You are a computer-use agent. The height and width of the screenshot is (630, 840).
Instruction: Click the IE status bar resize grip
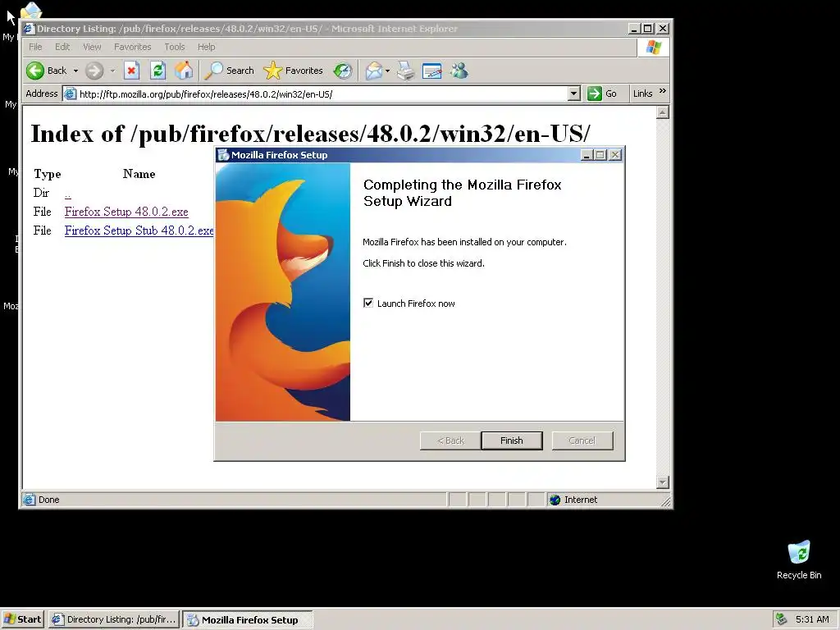click(x=666, y=502)
